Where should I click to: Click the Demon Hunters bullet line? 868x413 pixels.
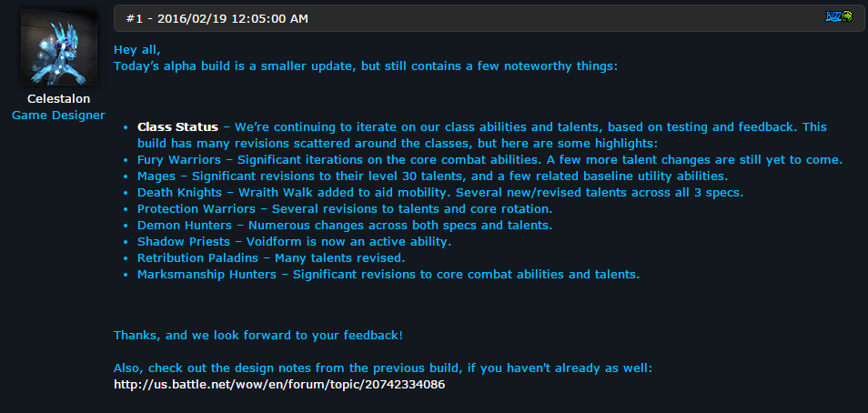click(345, 226)
